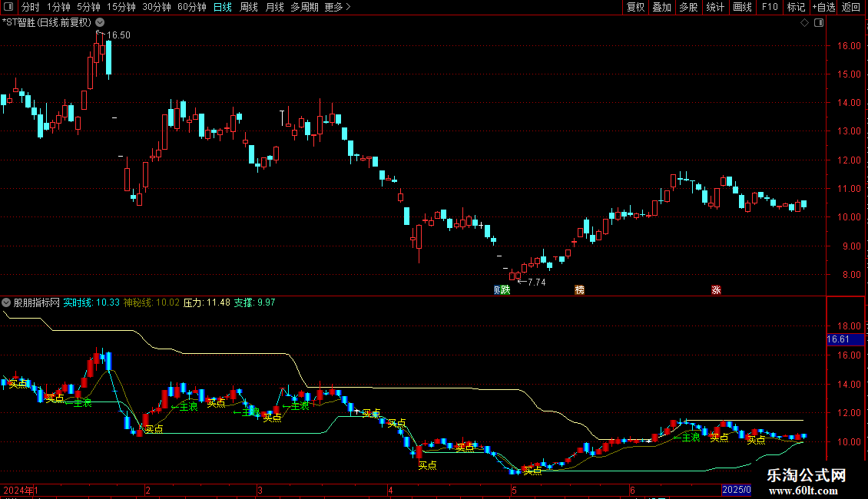The image size is (868, 499).
Task: Open the 多周期 multi-period view
Action: [x=304, y=7]
